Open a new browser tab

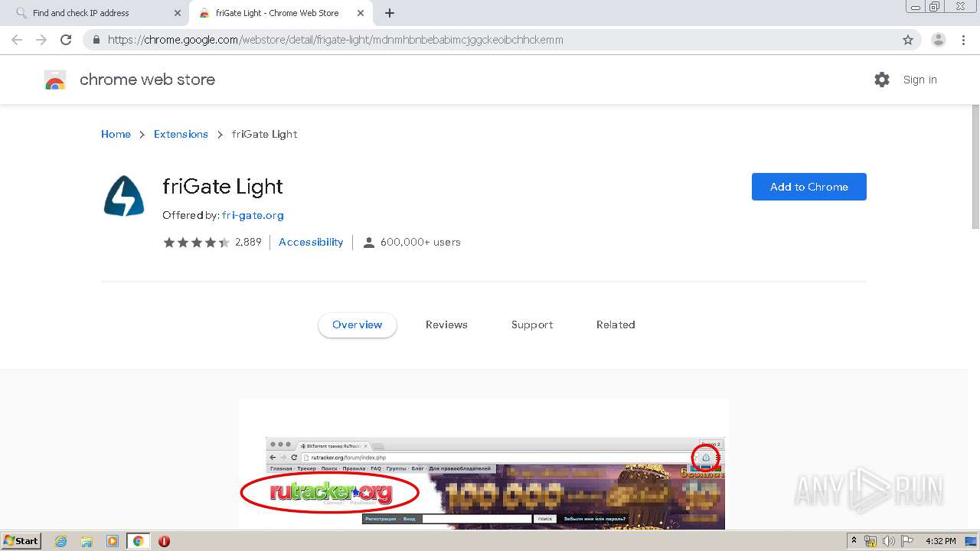[x=390, y=13]
